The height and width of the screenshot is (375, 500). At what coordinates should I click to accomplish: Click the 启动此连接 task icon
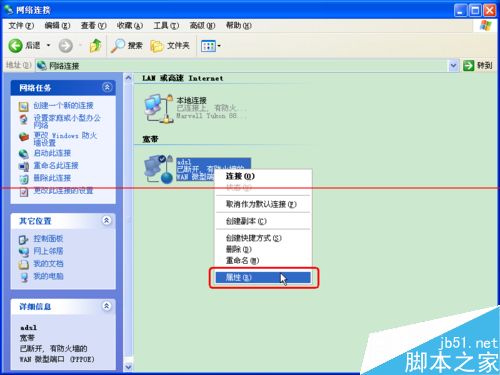[x=24, y=154]
